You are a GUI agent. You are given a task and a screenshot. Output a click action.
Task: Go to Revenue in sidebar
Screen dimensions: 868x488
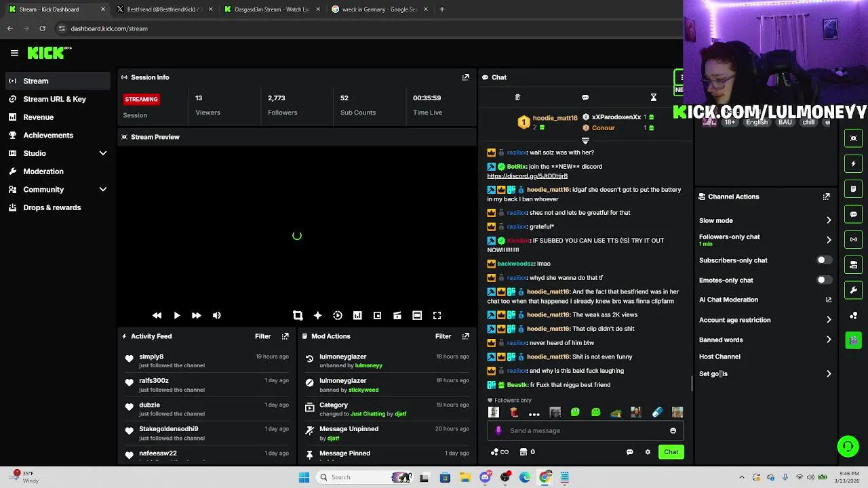point(57,117)
